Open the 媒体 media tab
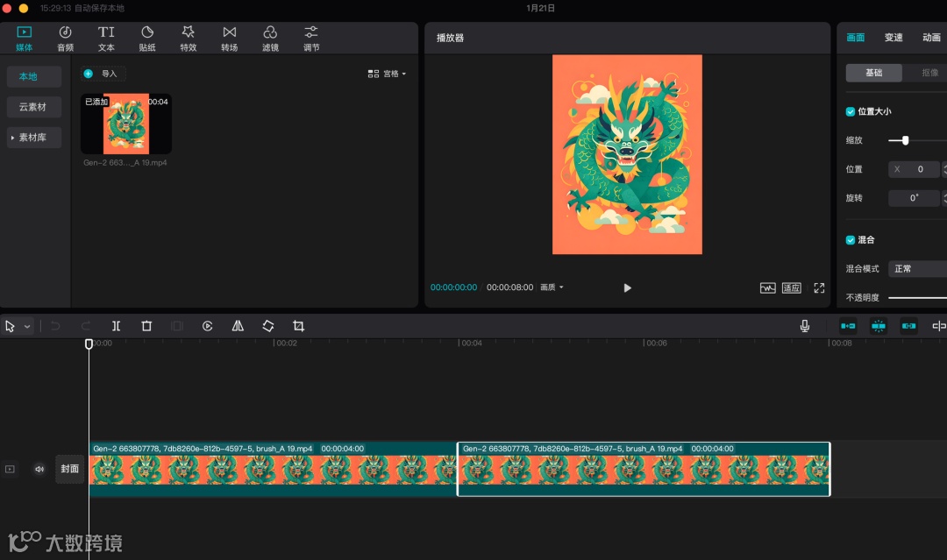Image resolution: width=947 pixels, height=560 pixels. (25, 39)
